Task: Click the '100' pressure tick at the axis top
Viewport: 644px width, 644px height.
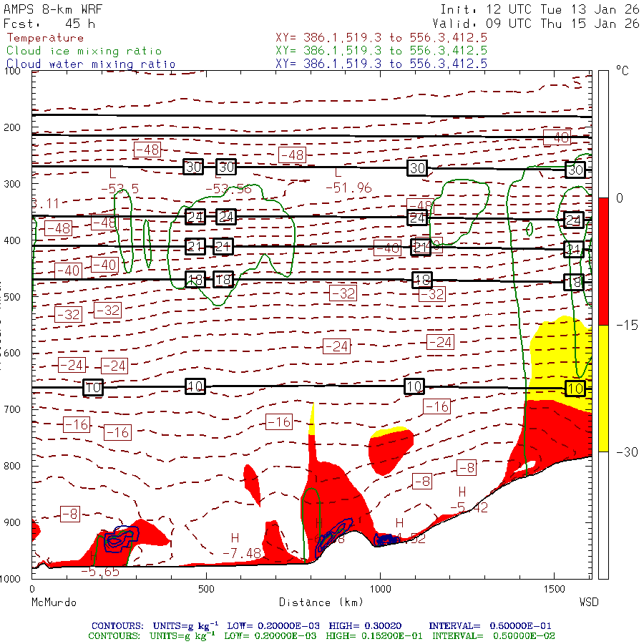Action: pos(12,71)
